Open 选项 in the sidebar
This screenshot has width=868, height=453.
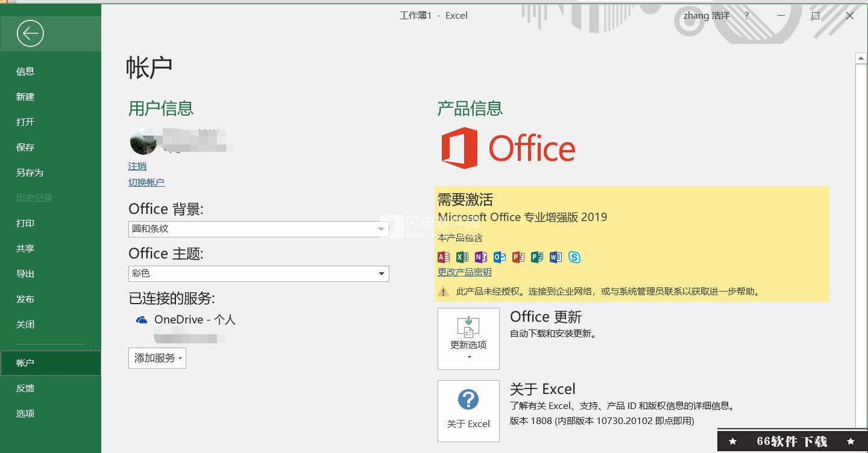[x=51, y=413]
